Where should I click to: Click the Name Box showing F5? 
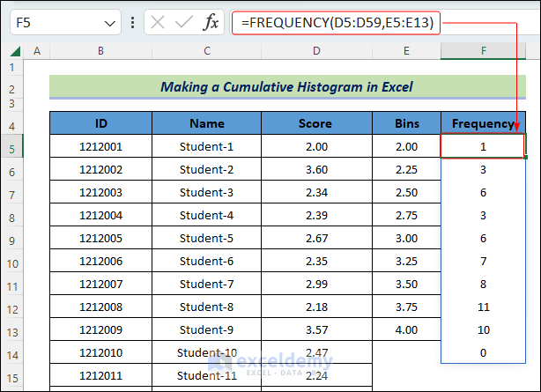[x=53, y=23]
